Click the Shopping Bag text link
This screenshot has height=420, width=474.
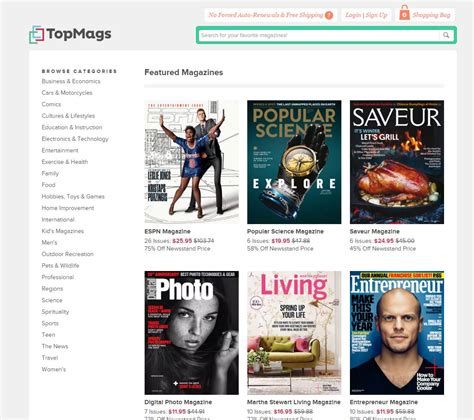click(x=431, y=15)
